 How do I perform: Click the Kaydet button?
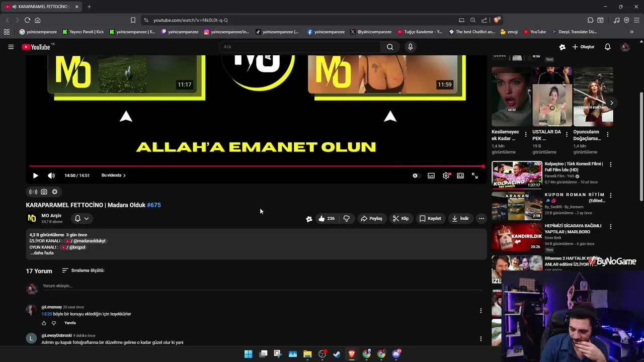click(430, 218)
